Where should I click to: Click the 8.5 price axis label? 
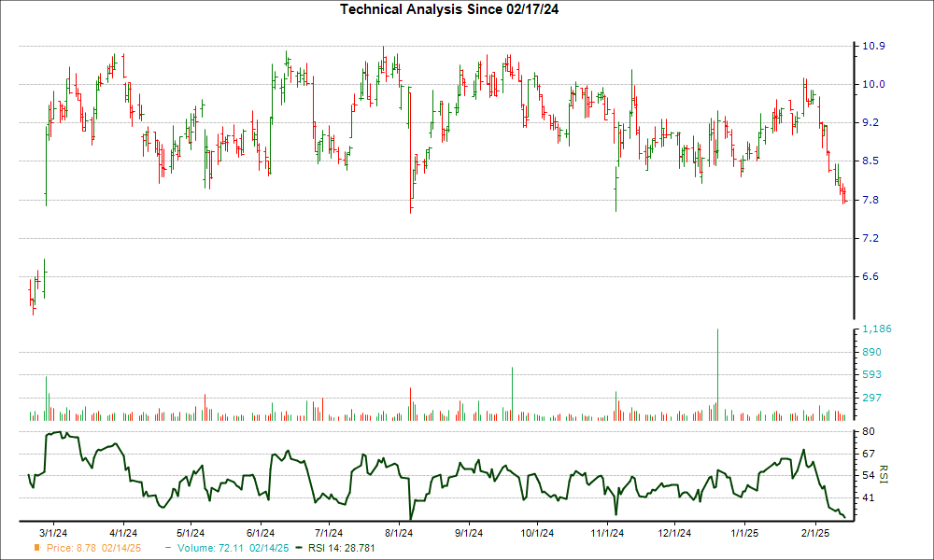(870, 161)
